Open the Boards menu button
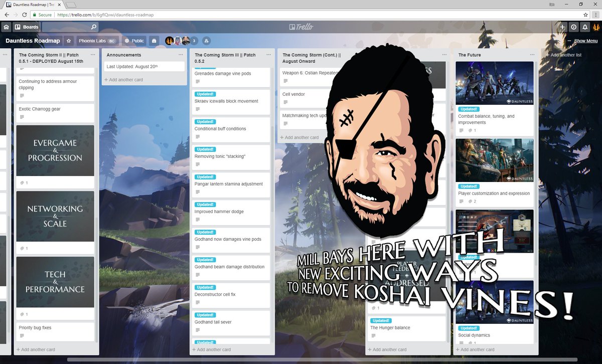This screenshot has width=602, height=364. (x=27, y=27)
